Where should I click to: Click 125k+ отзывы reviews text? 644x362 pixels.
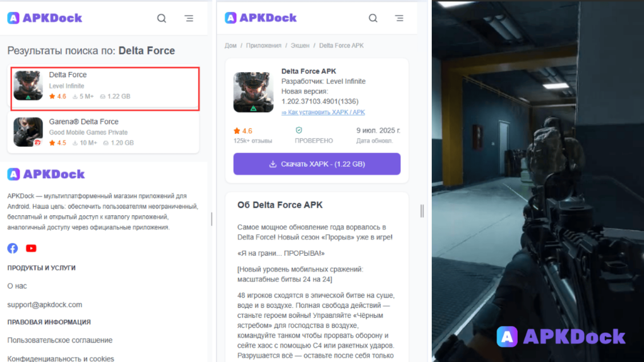tap(253, 141)
